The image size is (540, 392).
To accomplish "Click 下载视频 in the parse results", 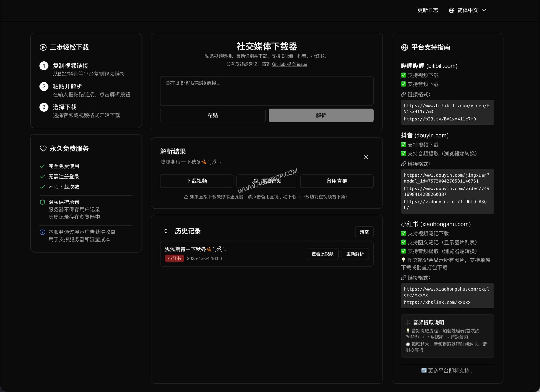I will point(197,181).
